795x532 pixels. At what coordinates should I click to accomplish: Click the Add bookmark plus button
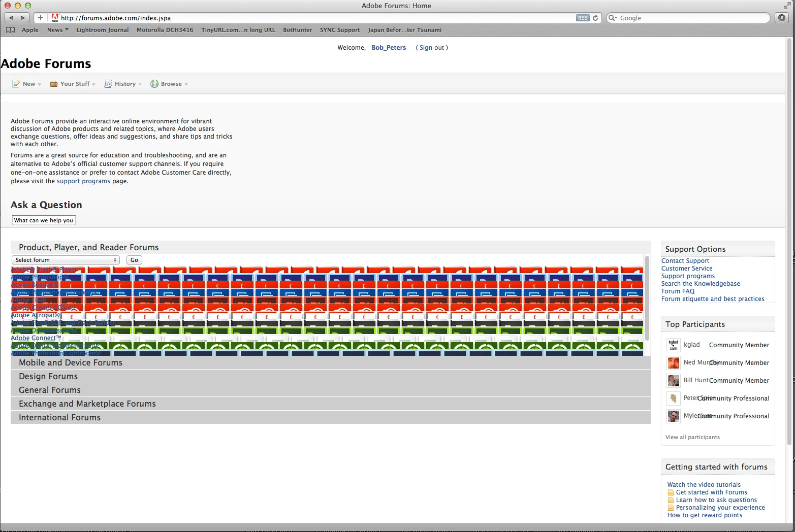(x=41, y=18)
